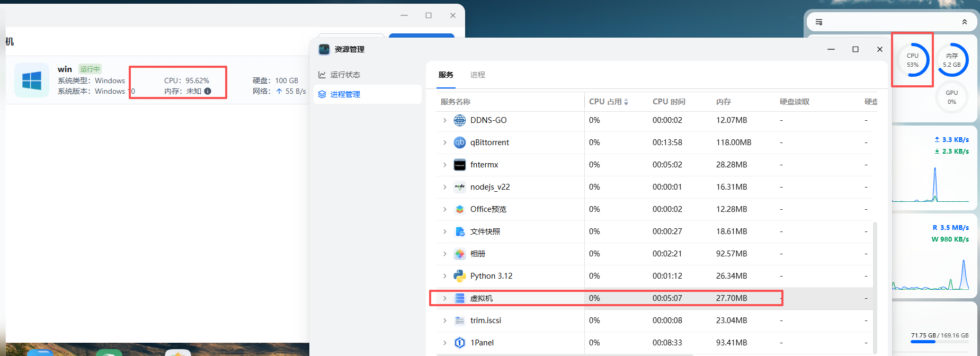The width and height of the screenshot is (980, 356).
Task: Click the qBittorrent service icon
Action: point(460,143)
